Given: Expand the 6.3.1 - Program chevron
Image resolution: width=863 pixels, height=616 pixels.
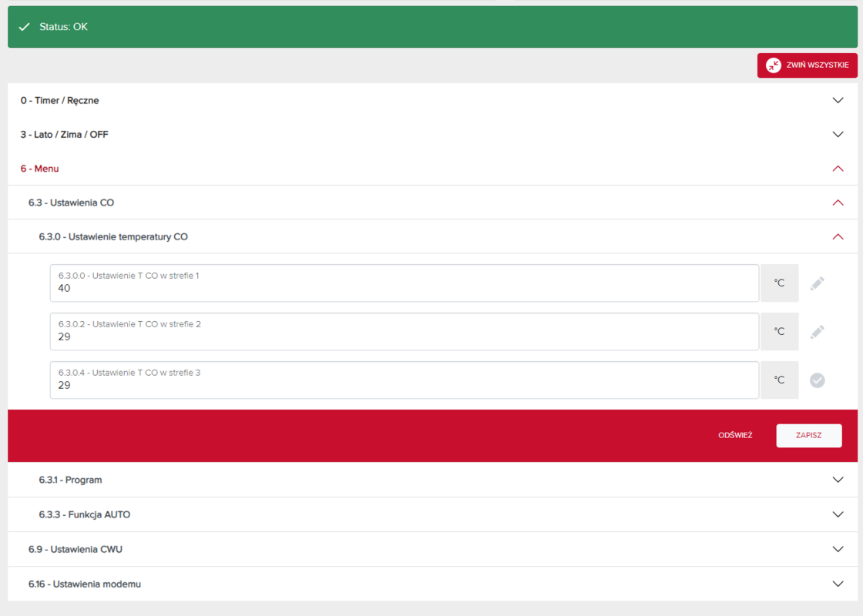Looking at the screenshot, I should (838, 480).
